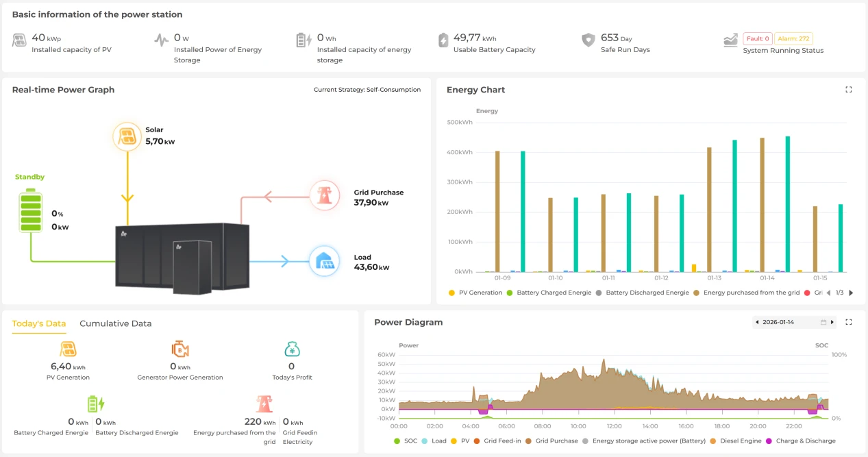Switch to Cumulative Data tab
The width and height of the screenshot is (868, 457).
click(x=116, y=323)
